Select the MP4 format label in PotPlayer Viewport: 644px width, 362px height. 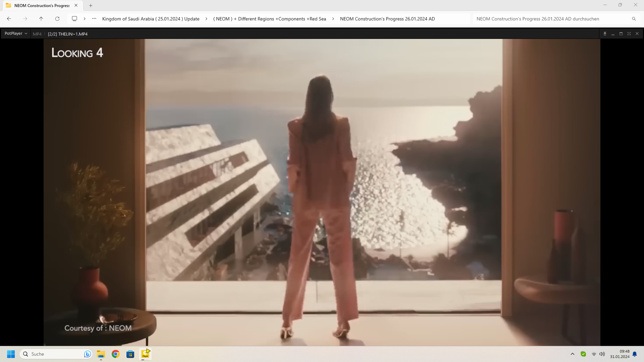(x=37, y=34)
